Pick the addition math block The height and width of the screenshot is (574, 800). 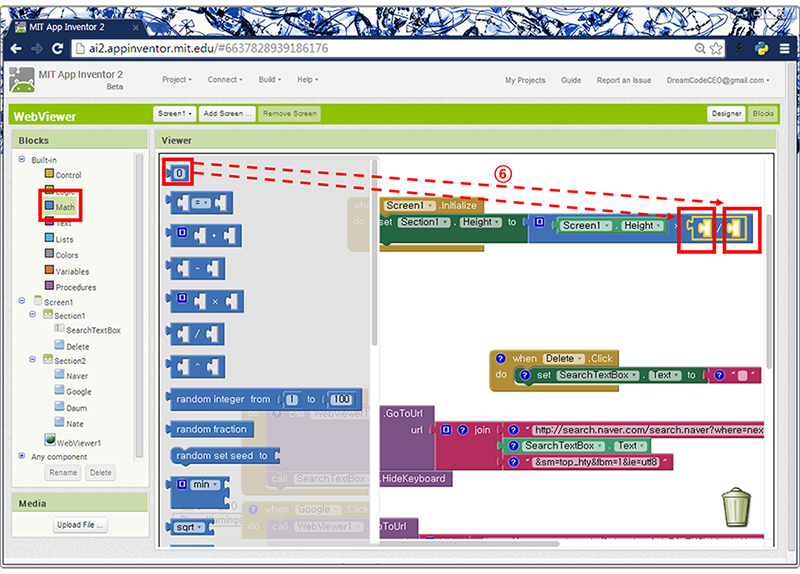(x=205, y=235)
